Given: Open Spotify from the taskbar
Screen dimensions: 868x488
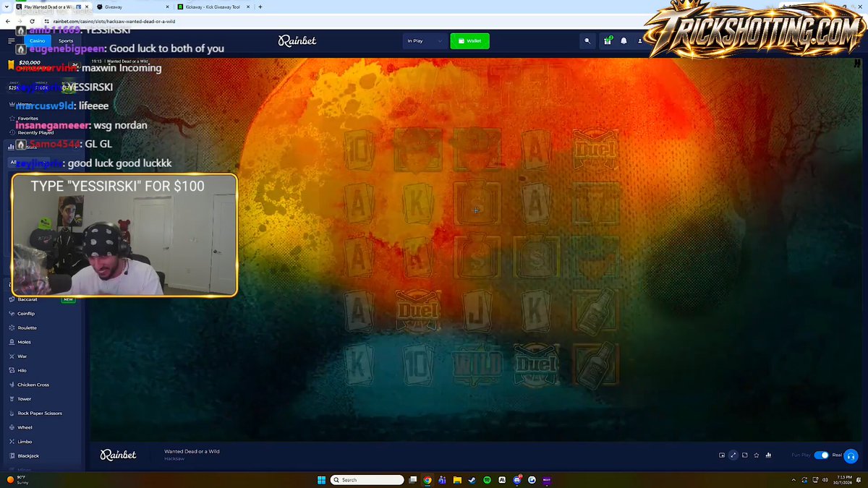Looking at the screenshot, I should pos(487,480).
